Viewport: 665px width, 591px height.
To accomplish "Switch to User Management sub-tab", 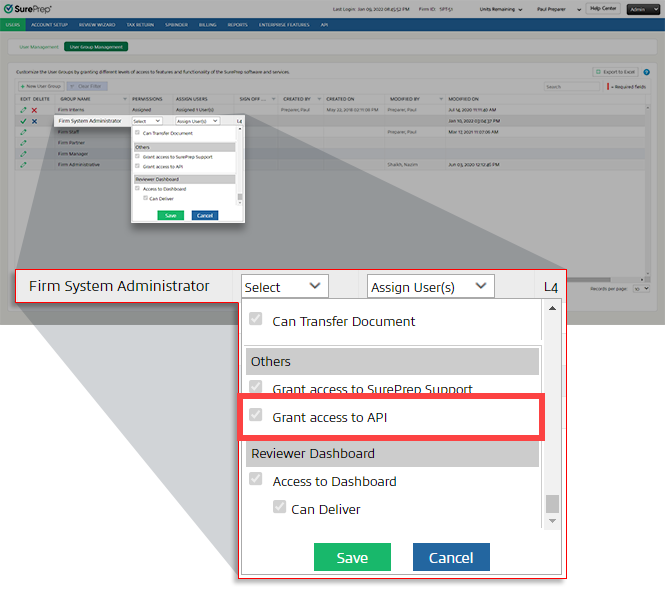I will pyautogui.click(x=39, y=47).
